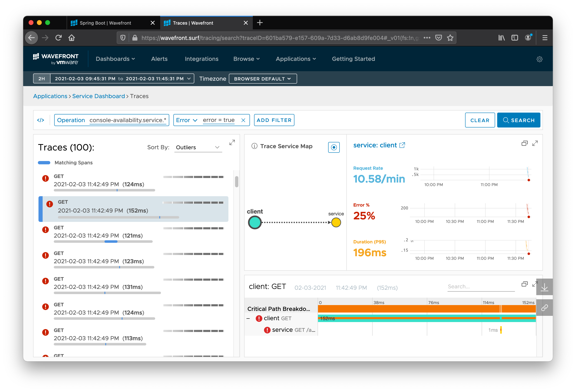The image size is (576, 392).
Task: Click the download trace icon
Action: [x=544, y=287]
